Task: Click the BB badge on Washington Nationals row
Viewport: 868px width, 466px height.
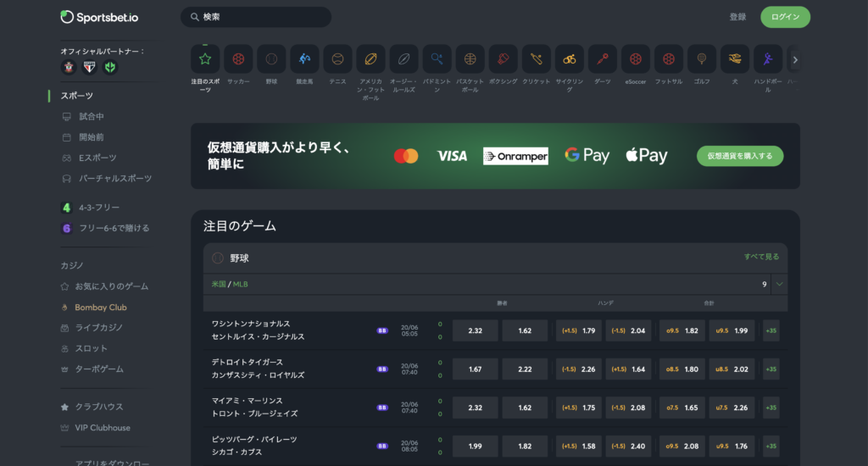Action: [382, 330]
